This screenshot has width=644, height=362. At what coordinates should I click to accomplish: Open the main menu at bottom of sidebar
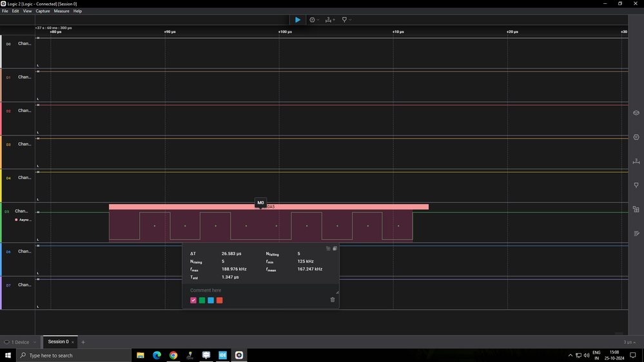(x=636, y=233)
